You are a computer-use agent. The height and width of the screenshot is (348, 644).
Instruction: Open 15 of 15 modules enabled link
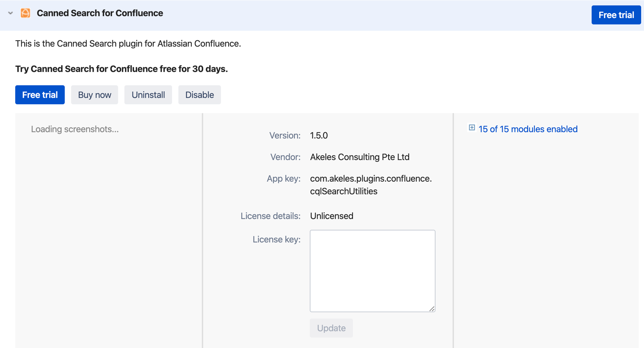pyautogui.click(x=528, y=129)
